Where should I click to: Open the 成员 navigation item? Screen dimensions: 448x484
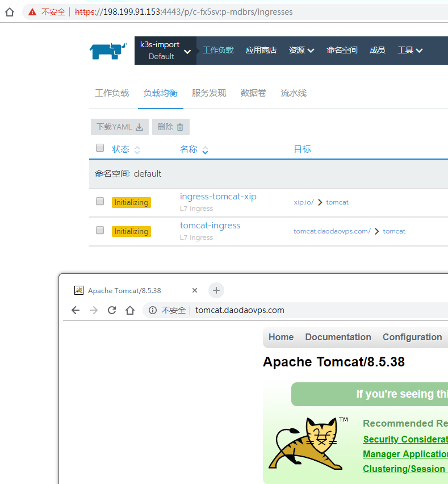(x=378, y=50)
